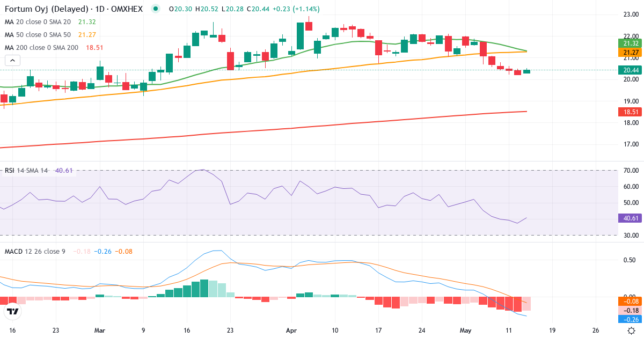644x338 pixels.
Task: Open chart settings gear icon
Action: pos(632,330)
